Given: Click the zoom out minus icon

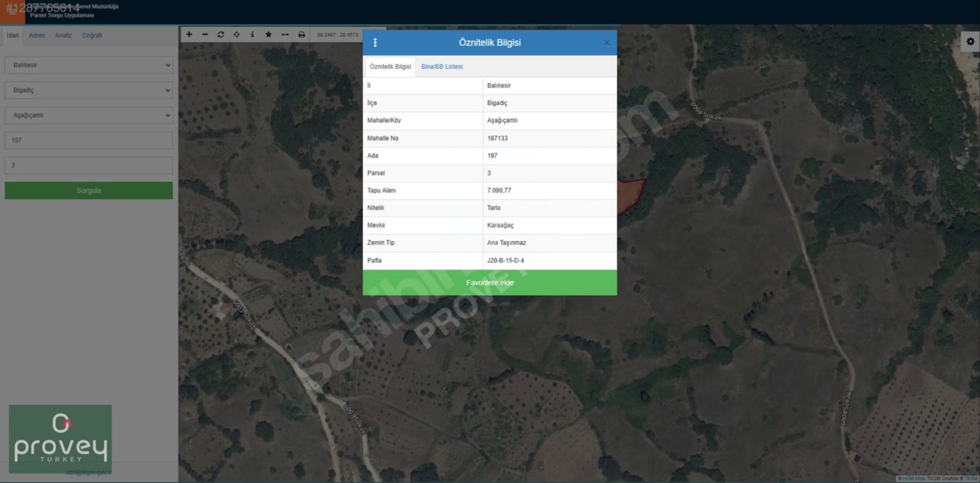Looking at the screenshot, I should click(x=205, y=35).
